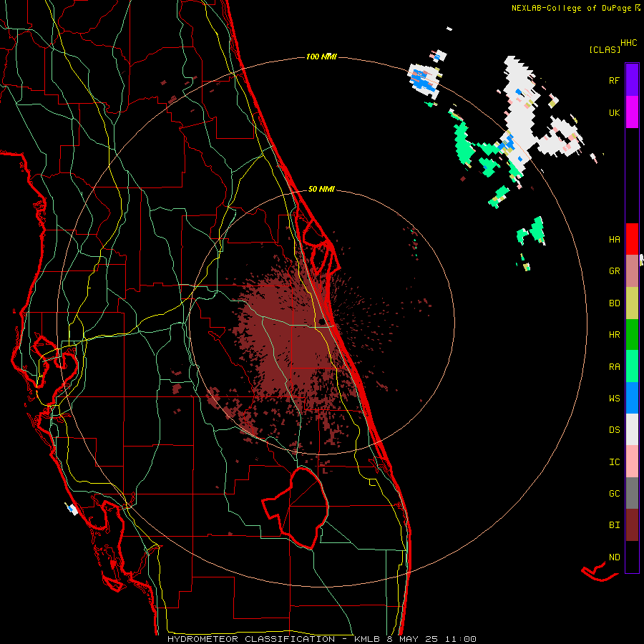Click the BI legend label
This screenshot has height=644, width=644.
click(x=614, y=525)
